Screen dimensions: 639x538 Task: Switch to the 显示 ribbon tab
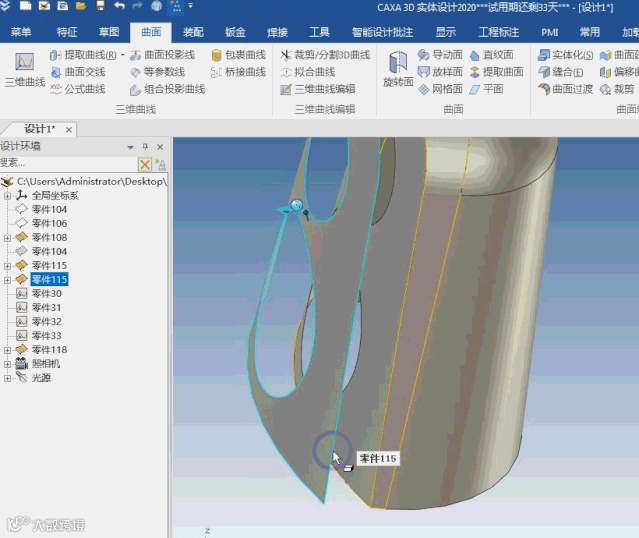click(x=445, y=32)
